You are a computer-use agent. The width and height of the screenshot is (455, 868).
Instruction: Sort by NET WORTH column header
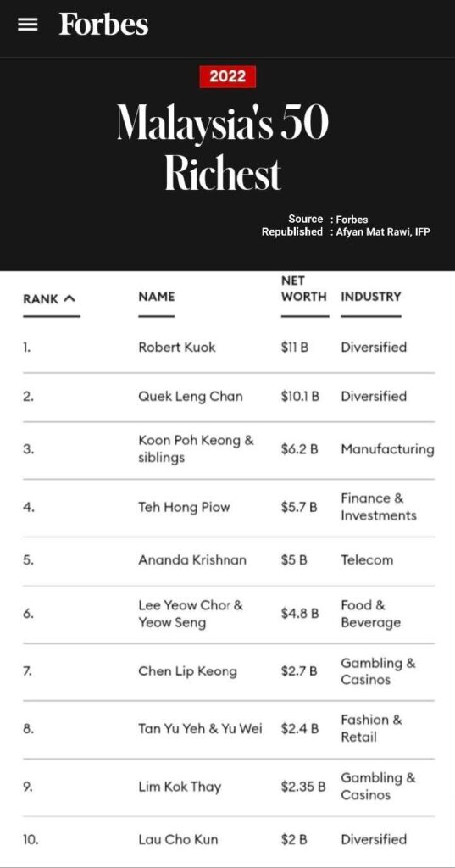click(304, 288)
